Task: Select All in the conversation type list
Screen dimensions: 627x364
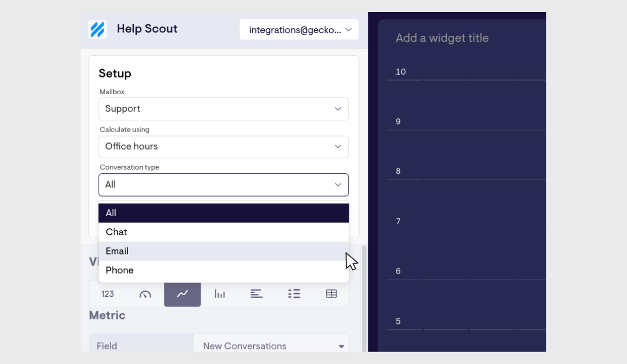Action: [223, 213]
